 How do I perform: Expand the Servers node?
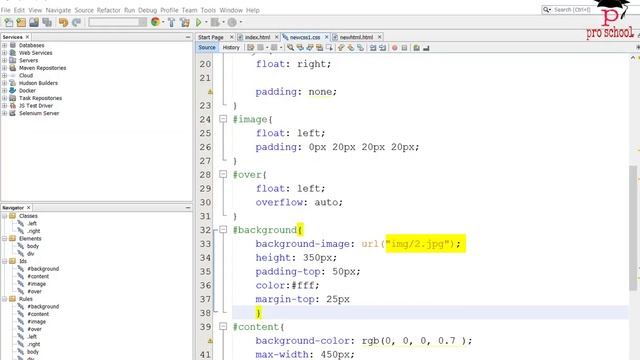pos(4,60)
